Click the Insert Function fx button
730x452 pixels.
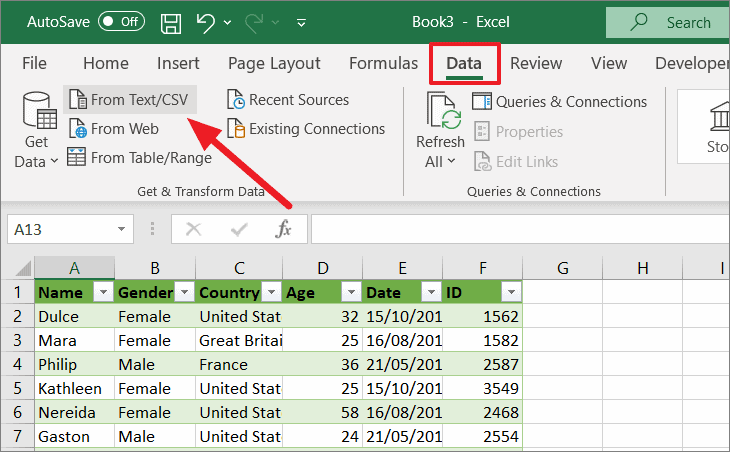(x=283, y=230)
